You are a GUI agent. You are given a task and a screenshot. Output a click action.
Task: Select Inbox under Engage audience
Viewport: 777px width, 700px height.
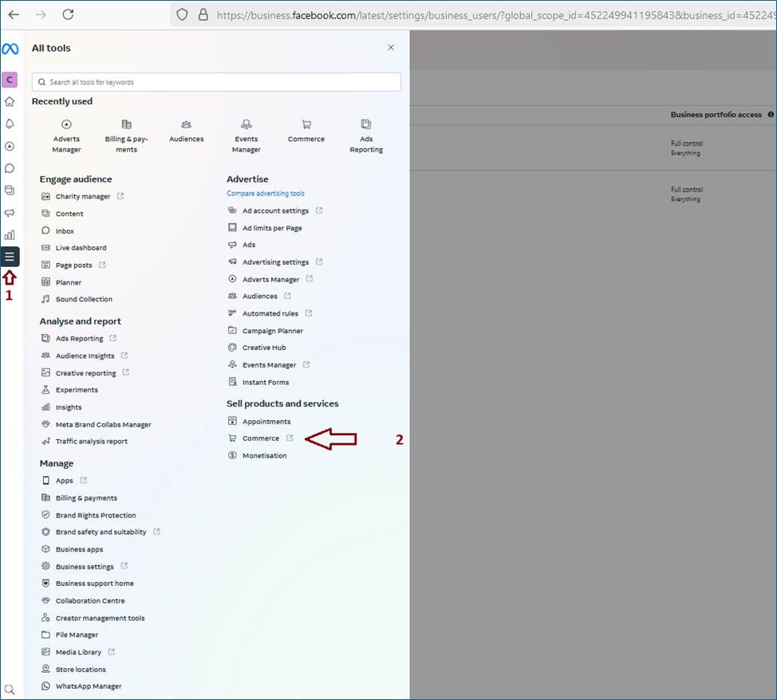(x=65, y=231)
